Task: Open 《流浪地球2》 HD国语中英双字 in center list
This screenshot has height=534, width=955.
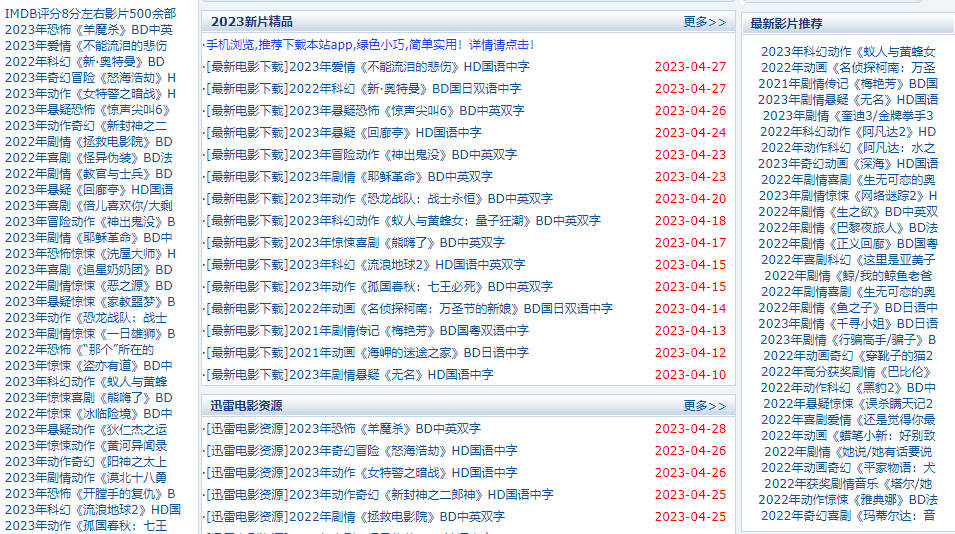Action: click(x=407, y=264)
